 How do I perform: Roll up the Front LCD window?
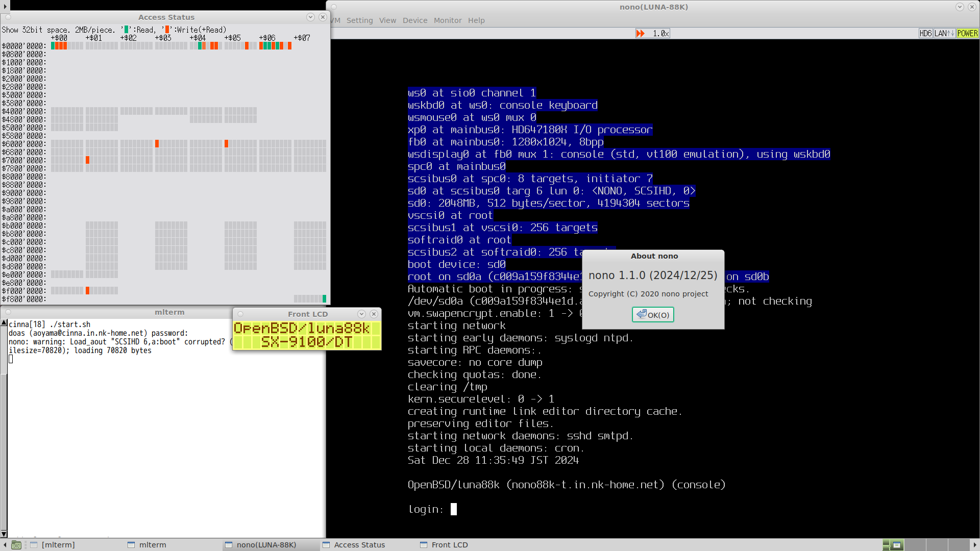361,314
